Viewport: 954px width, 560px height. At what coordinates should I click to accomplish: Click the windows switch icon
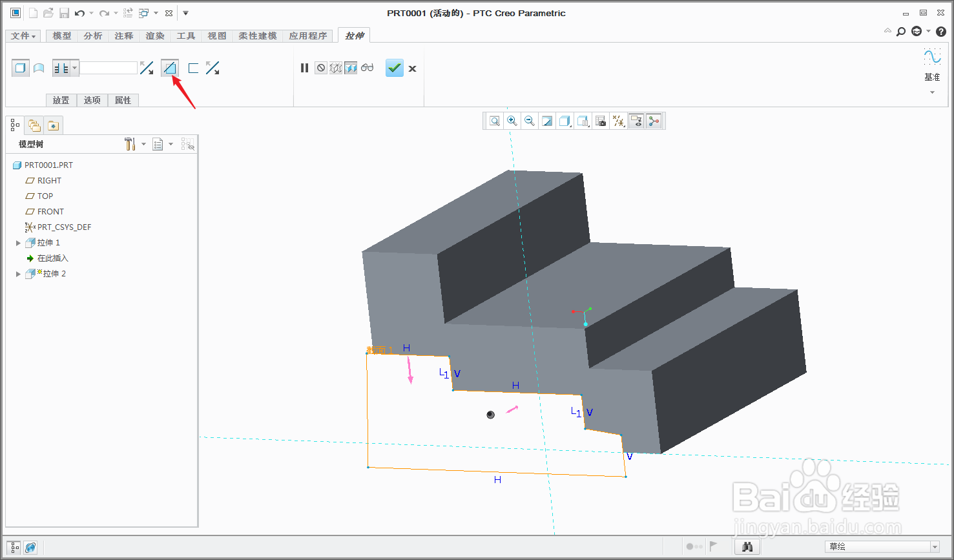pyautogui.click(x=144, y=13)
